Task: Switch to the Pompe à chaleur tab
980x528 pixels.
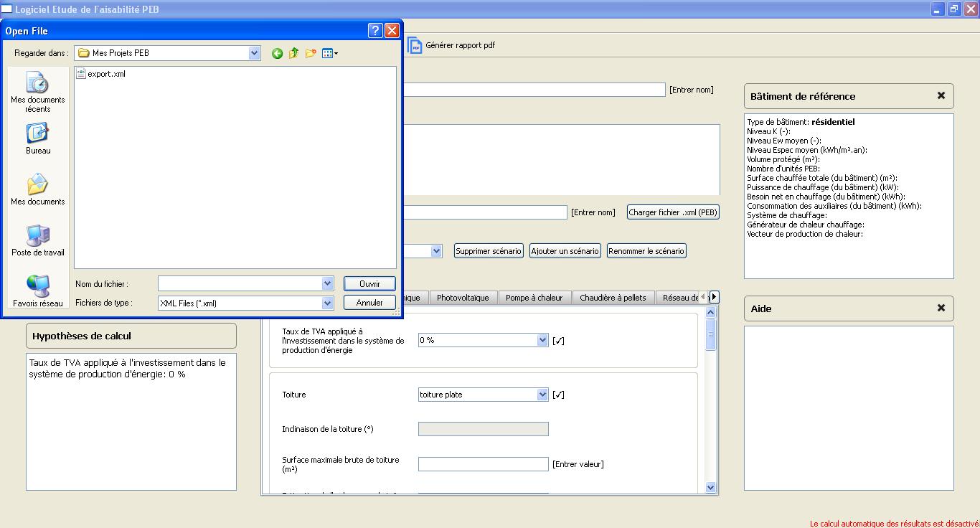Action: point(534,298)
